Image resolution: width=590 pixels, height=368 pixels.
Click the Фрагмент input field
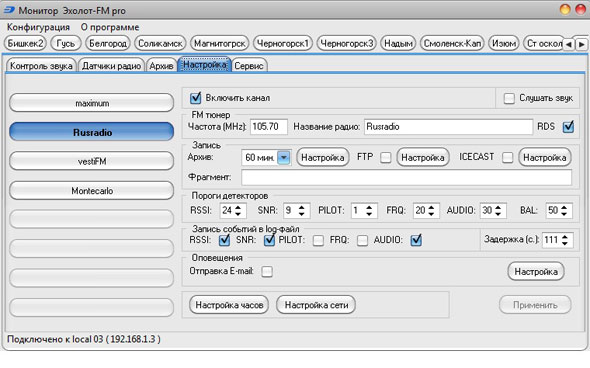tap(406, 177)
